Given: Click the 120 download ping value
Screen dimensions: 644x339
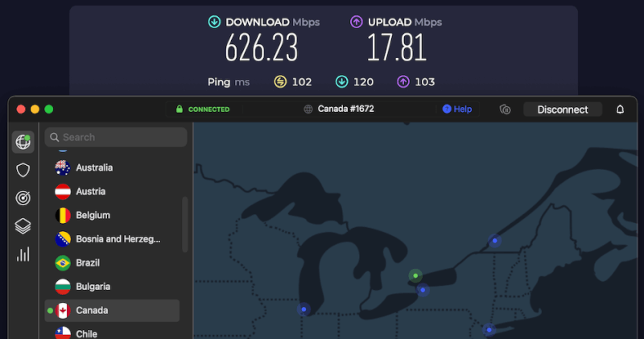Looking at the screenshot, I should click(364, 82).
